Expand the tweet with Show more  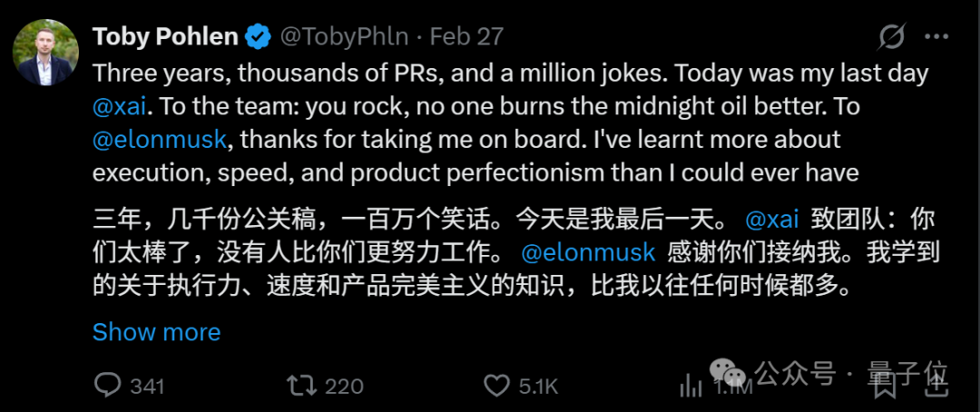(156, 332)
